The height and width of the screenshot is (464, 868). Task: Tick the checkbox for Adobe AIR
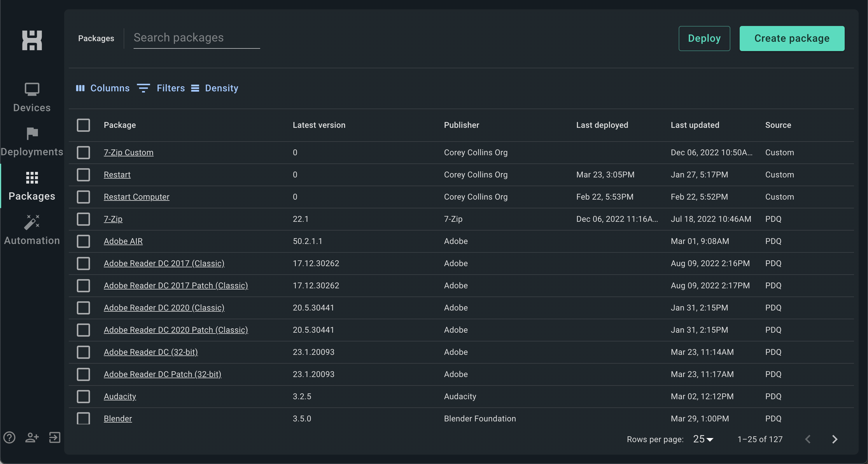83,241
